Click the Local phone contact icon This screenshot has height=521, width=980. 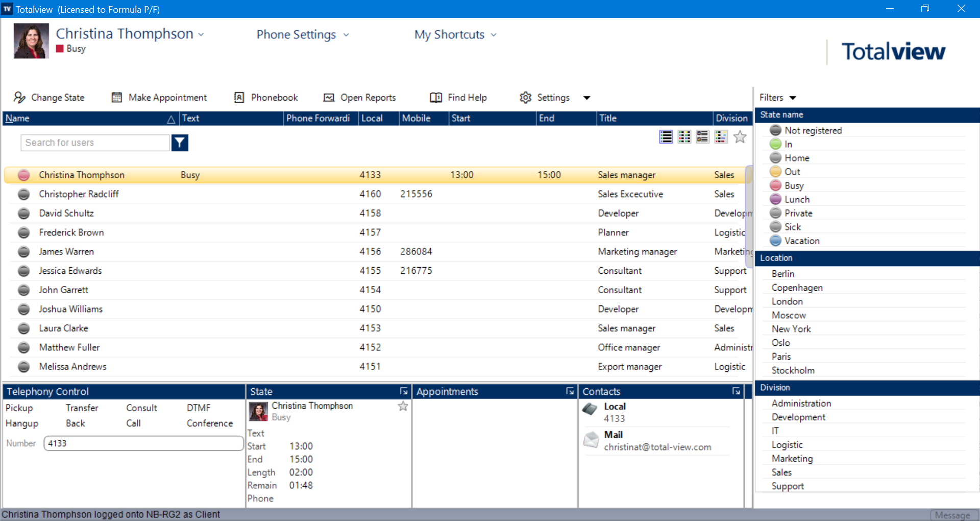pyautogui.click(x=591, y=409)
